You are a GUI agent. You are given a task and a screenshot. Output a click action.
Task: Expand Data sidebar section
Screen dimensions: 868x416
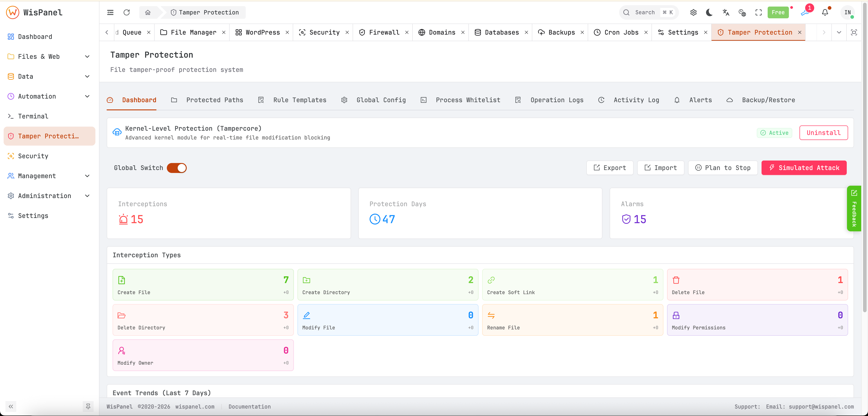point(49,76)
